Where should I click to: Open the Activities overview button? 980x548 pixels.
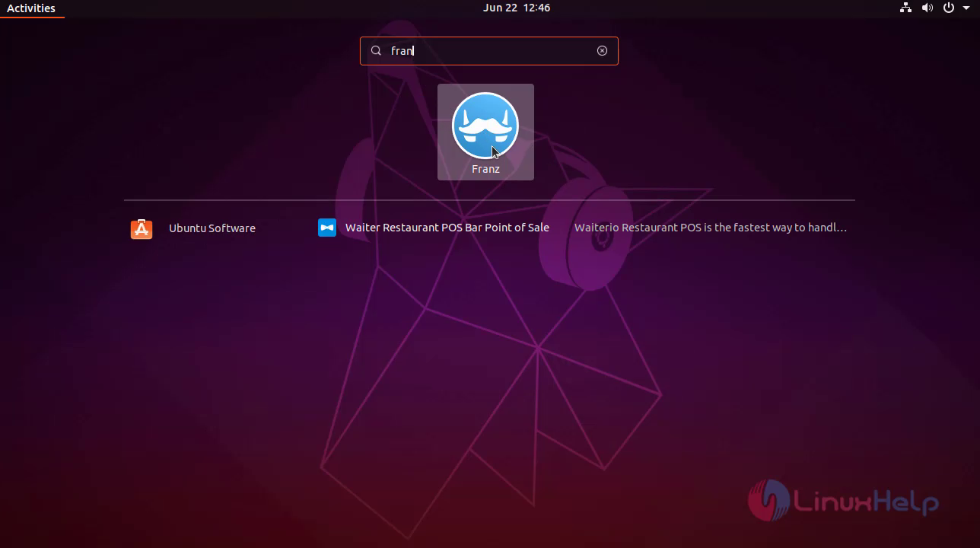(x=31, y=8)
